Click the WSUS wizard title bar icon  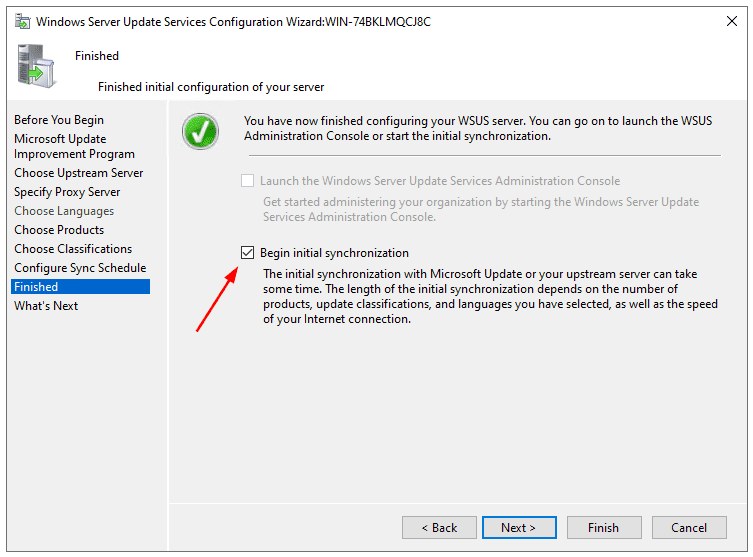pos(22,22)
